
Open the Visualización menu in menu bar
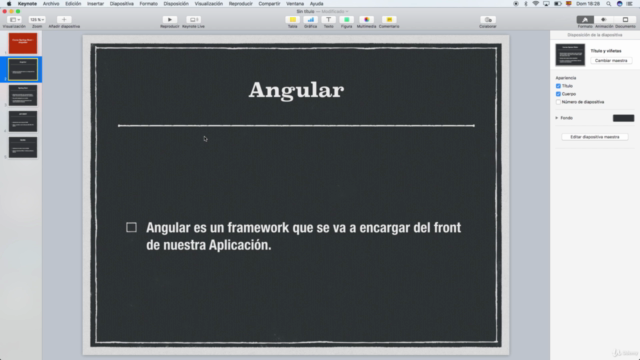coord(209,4)
